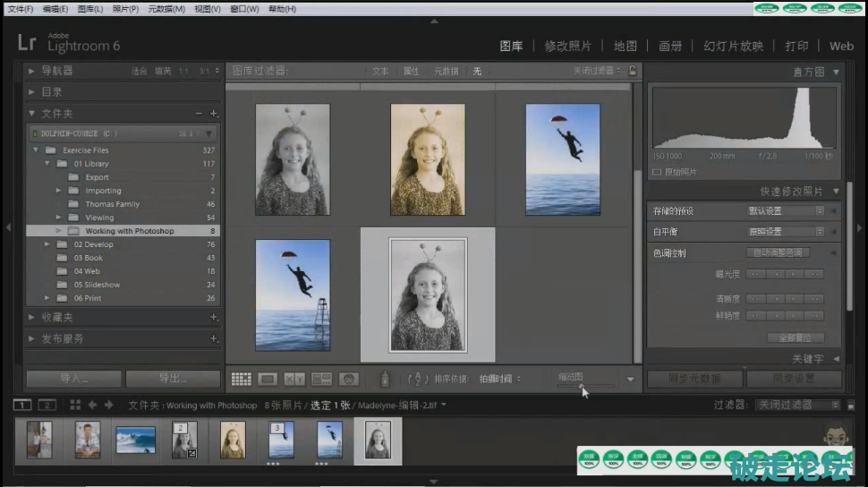Screen dimensions: 868x487
Task: Click the 全部复位 reset all button
Action: [795, 338]
